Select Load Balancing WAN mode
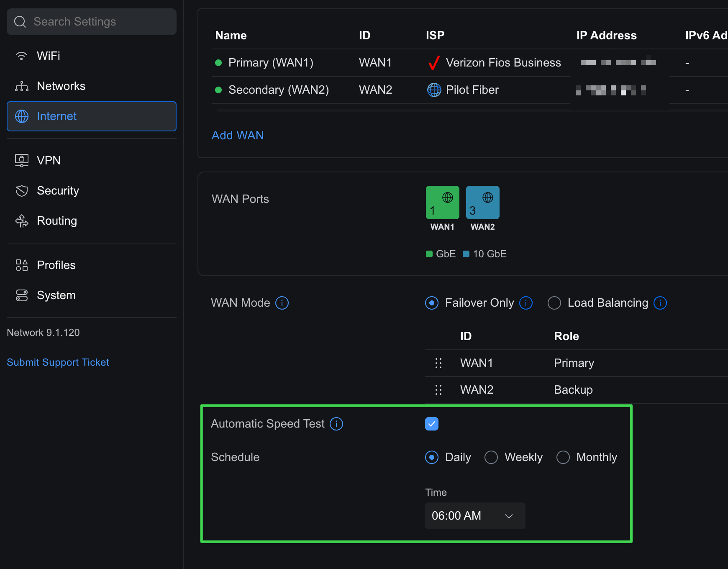The height and width of the screenshot is (569, 728). (x=554, y=303)
